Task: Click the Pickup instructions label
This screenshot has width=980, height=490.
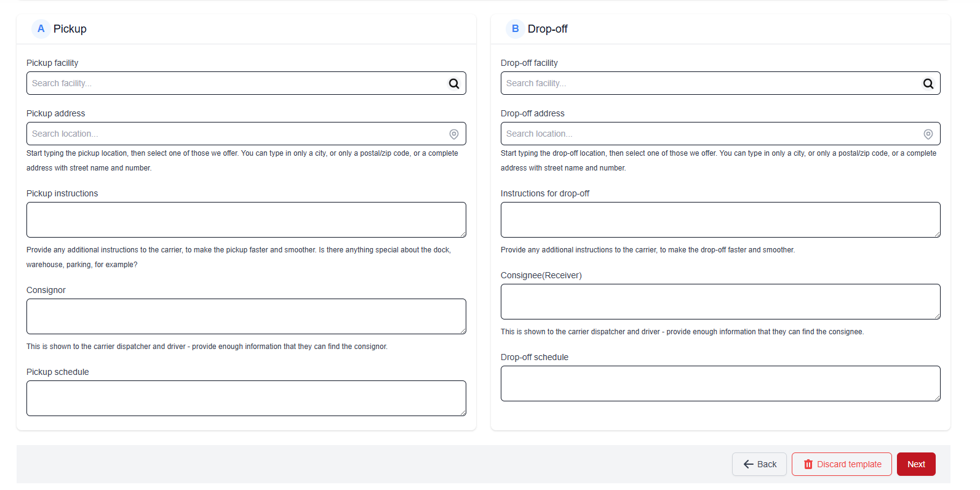Action: [x=62, y=193]
